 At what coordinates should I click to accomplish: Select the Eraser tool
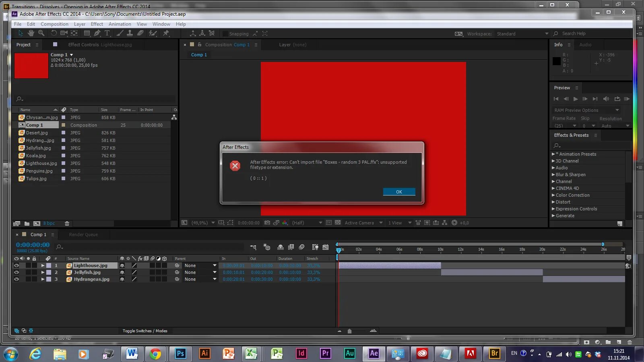point(140,33)
